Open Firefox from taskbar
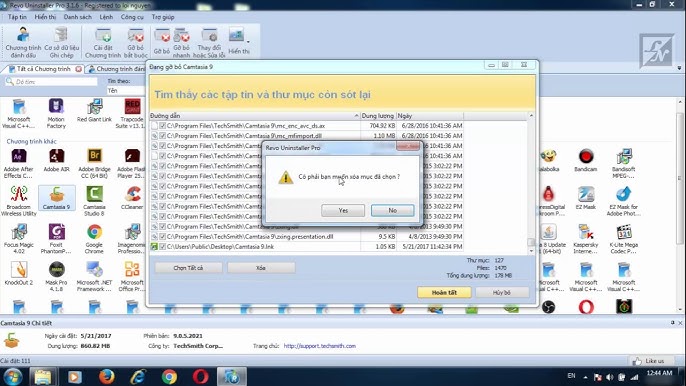Screen dimensions: 686x386 [106, 376]
